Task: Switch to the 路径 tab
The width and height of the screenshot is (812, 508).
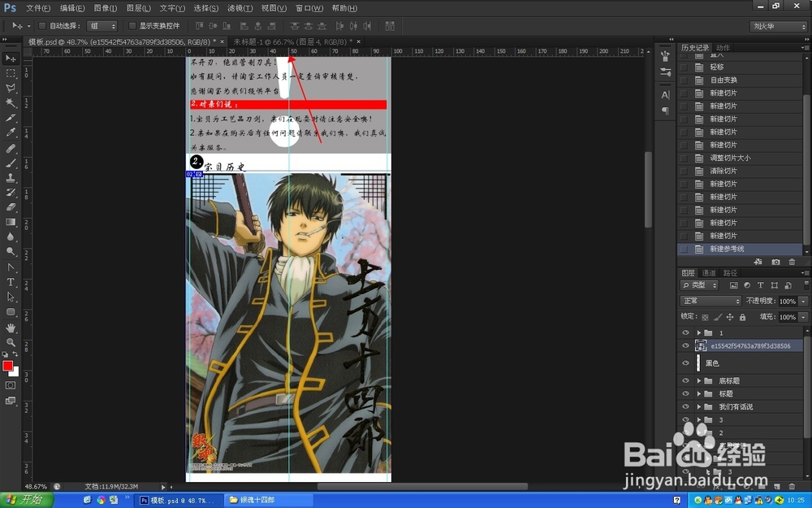Action: pos(730,272)
